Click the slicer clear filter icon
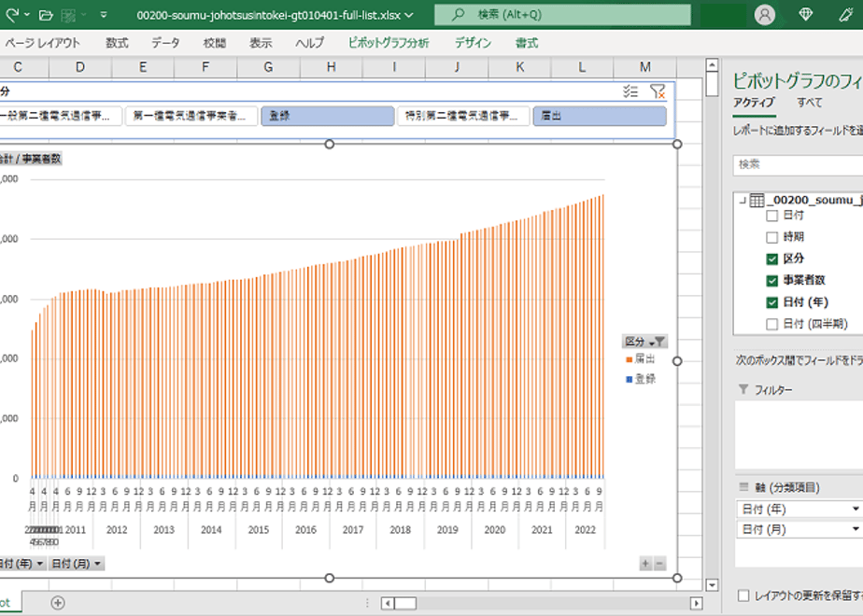Image resolution: width=863 pixels, height=616 pixels. [x=658, y=91]
